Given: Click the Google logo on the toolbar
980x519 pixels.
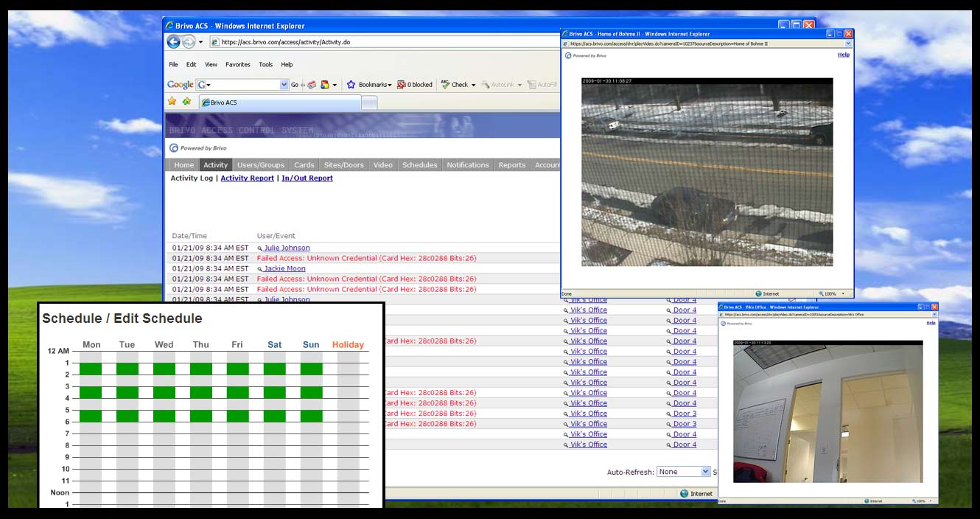Looking at the screenshot, I should pos(180,85).
